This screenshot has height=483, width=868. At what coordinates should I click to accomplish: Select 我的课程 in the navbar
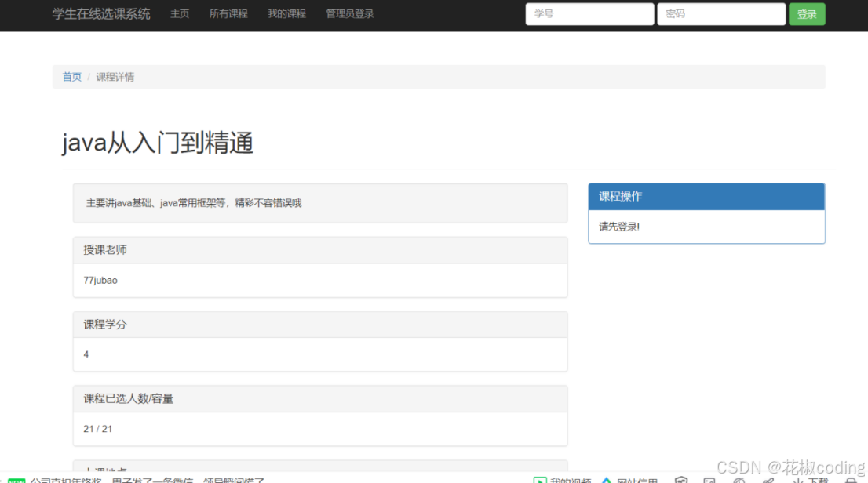pos(286,14)
